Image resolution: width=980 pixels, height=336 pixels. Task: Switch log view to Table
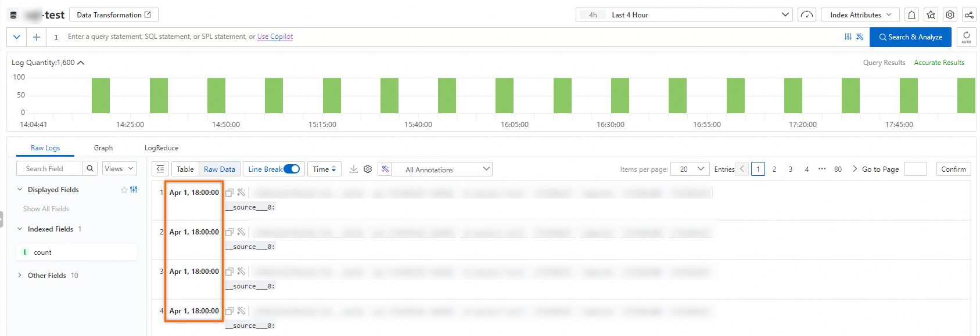pos(185,169)
